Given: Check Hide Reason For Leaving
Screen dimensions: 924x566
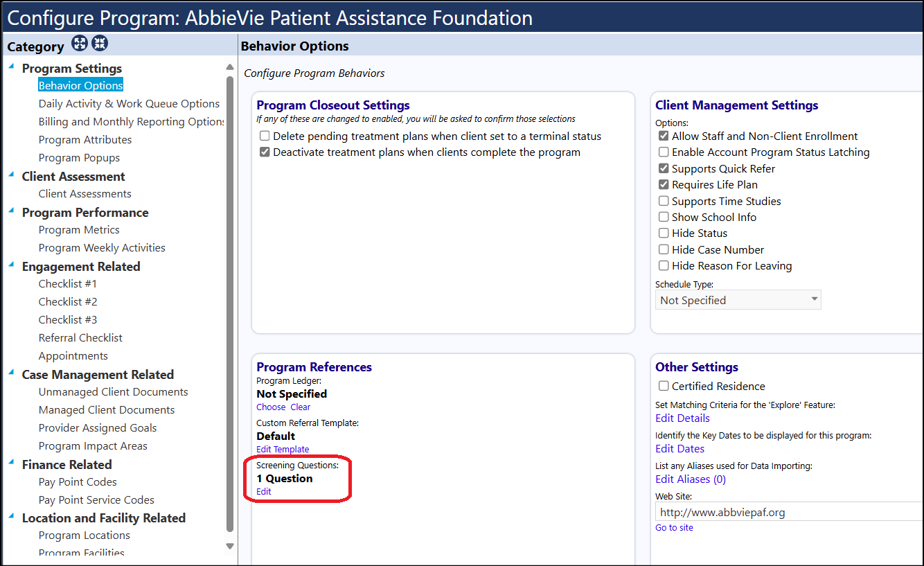Looking at the screenshot, I should point(664,265).
